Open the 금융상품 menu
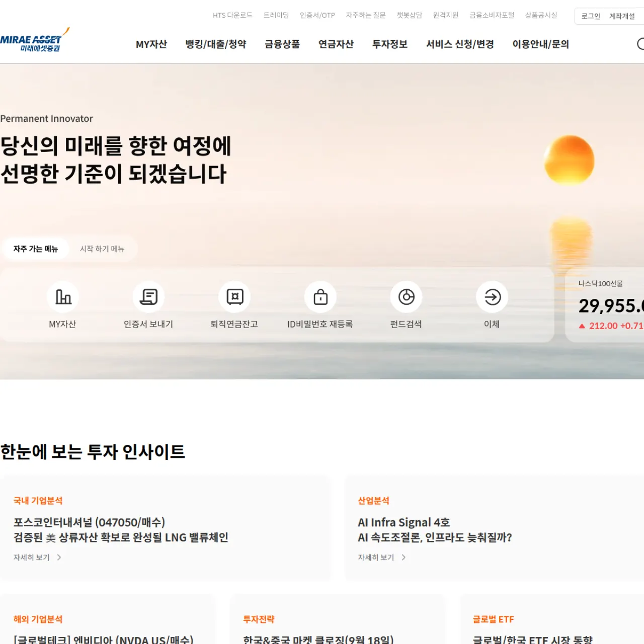Screen dimensions: 644x644 pos(282,44)
